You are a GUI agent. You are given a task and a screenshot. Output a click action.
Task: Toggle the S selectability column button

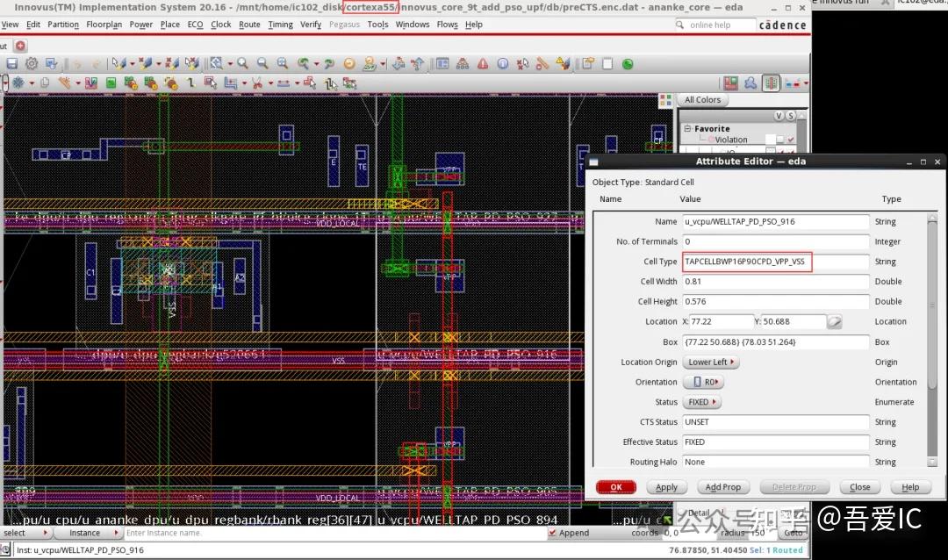(791, 116)
